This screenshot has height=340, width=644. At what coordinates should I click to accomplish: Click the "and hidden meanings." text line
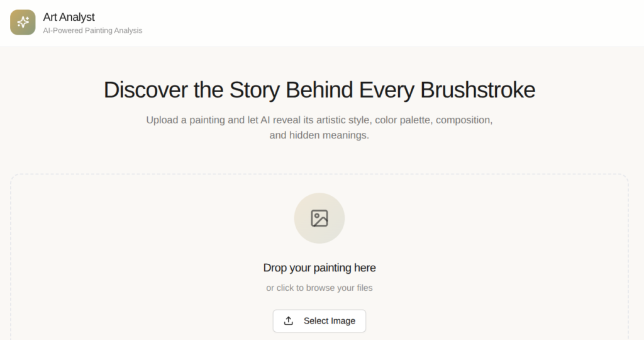pos(319,135)
